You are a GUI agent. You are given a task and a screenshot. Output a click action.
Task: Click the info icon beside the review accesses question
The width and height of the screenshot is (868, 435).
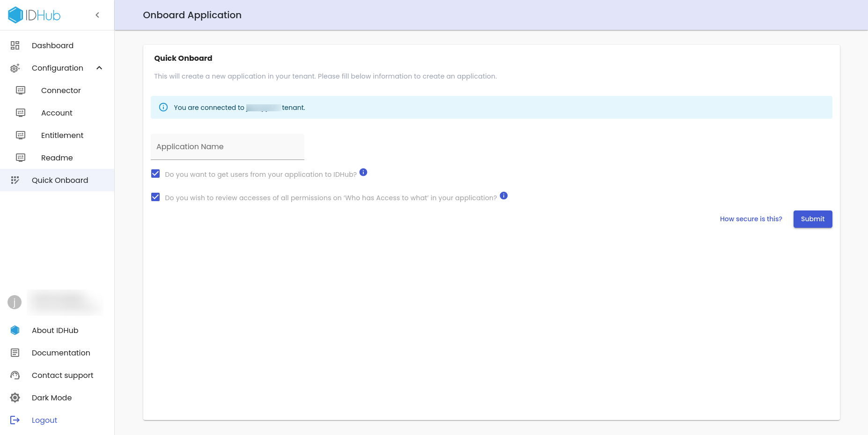coord(504,196)
